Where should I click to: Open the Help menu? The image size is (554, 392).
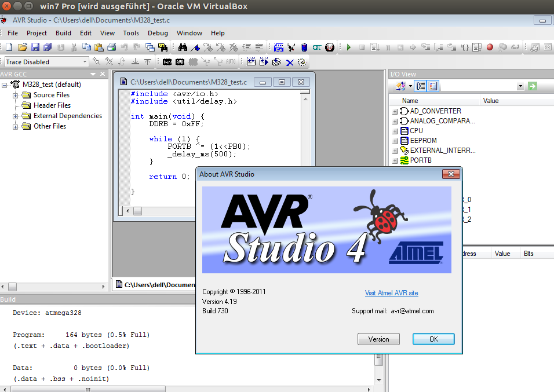pos(218,33)
